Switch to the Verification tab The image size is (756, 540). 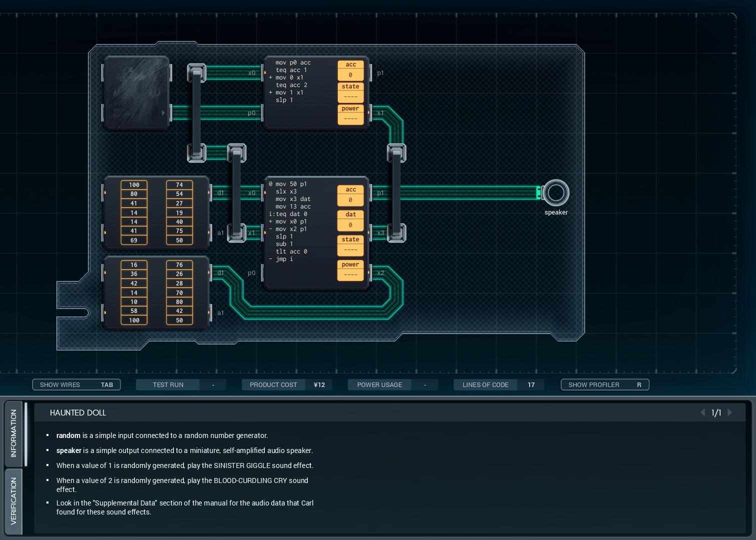pos(13,501)
